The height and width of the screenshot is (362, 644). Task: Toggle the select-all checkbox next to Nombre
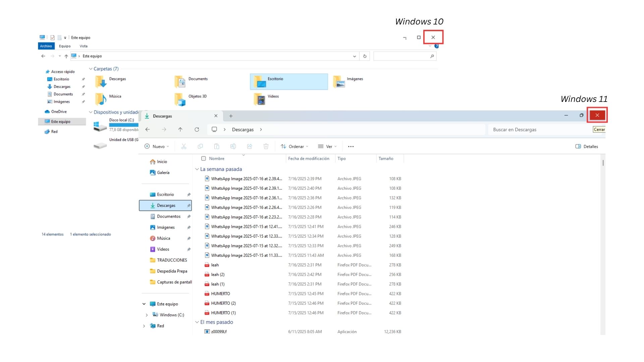coord(204,159)
